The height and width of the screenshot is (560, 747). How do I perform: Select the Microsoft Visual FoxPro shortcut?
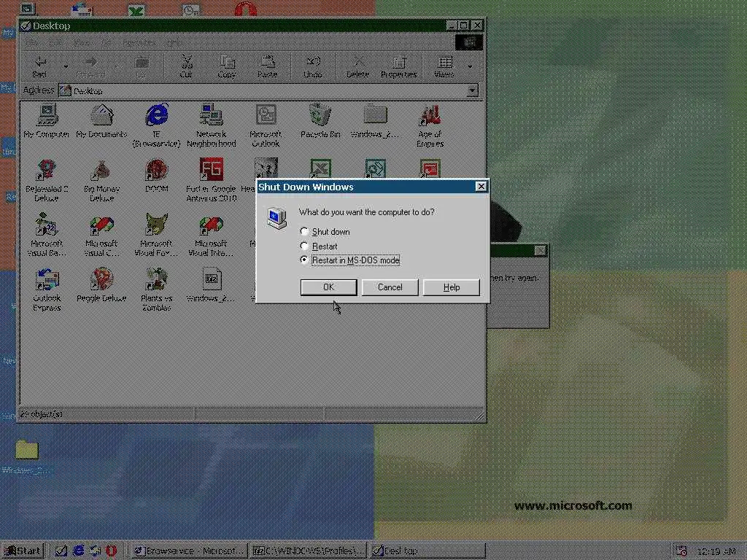(156, 236)
